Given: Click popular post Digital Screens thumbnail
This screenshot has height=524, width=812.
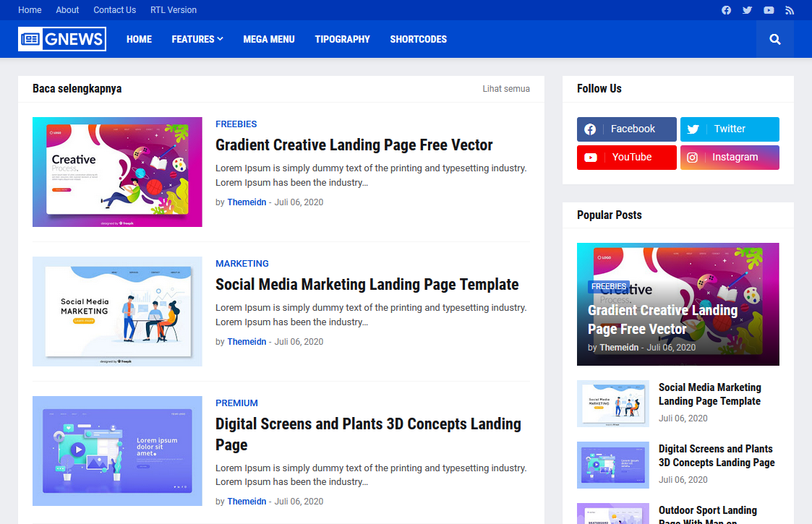Looking at the screenshot, I should click(612, 465).
